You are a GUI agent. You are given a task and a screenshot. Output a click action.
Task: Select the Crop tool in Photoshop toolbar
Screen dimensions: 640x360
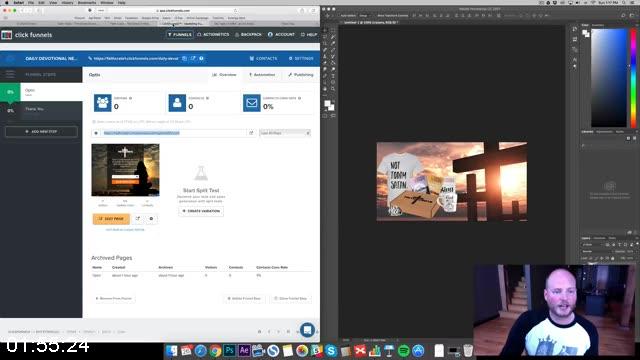(x=325, y=43)
